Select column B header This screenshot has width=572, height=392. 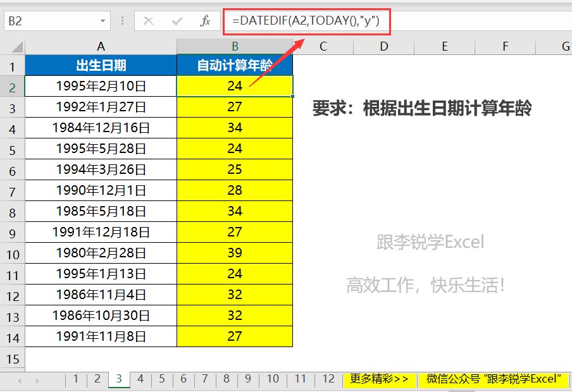click(235, 46)
